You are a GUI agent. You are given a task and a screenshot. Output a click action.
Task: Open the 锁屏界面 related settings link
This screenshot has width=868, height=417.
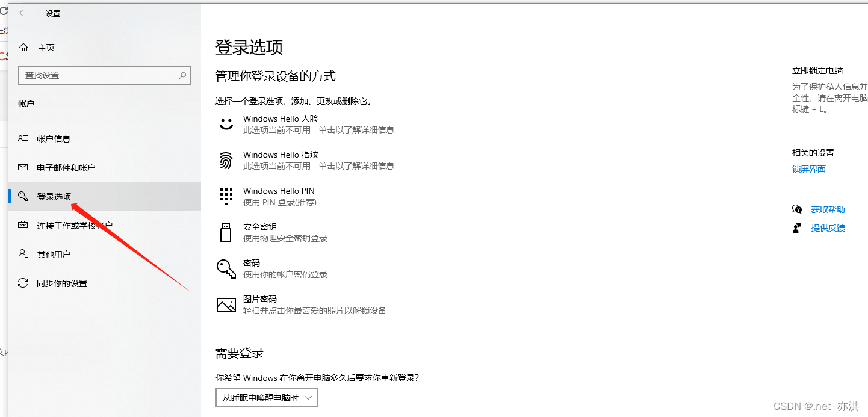tap(809, 169)
